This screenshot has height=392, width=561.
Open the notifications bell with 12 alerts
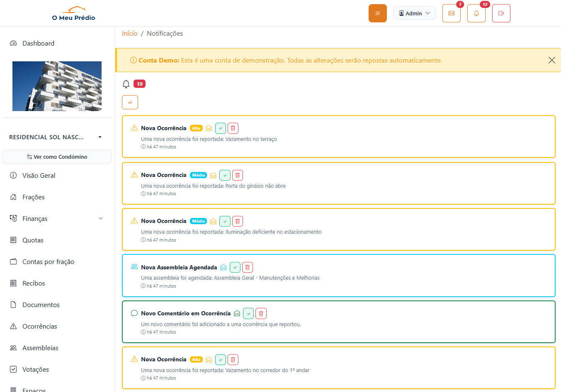click(476, 13)
